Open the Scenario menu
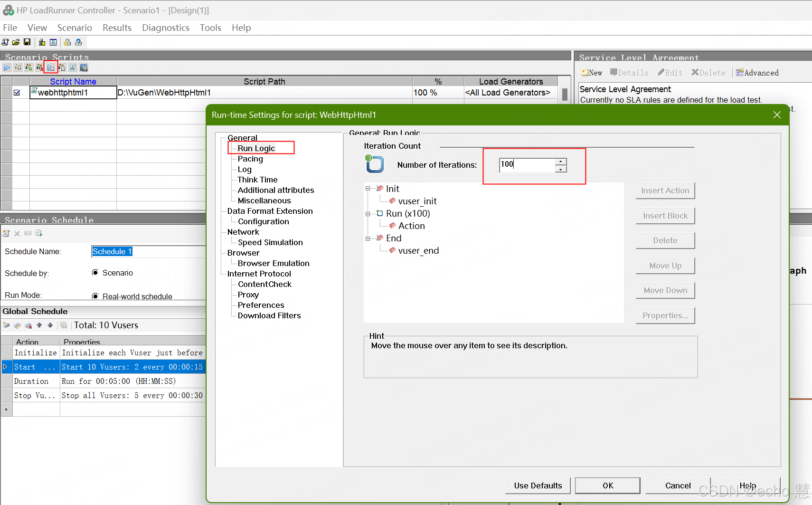This screenshot has width=812, height=505. point(75,28)
